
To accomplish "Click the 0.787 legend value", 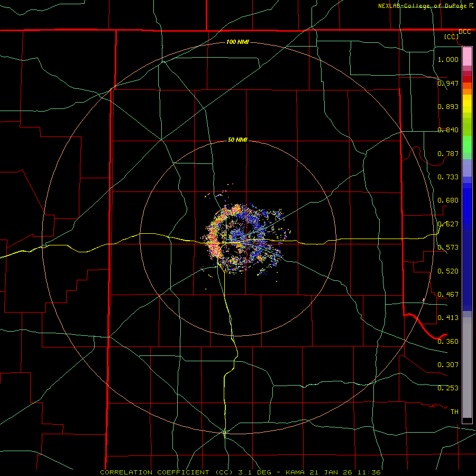I will click(x=448, y=153).
